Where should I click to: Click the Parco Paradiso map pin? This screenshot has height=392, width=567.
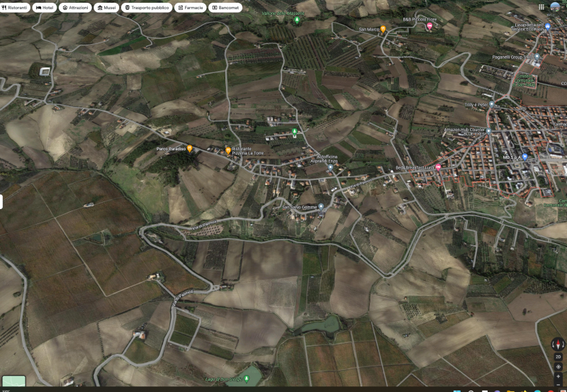pyautogui.click(x=189, y=149)
